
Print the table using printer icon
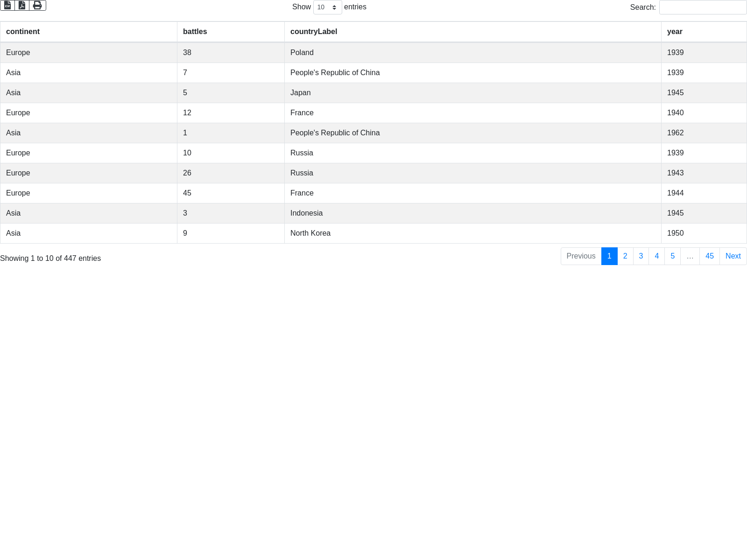[37, 6]
